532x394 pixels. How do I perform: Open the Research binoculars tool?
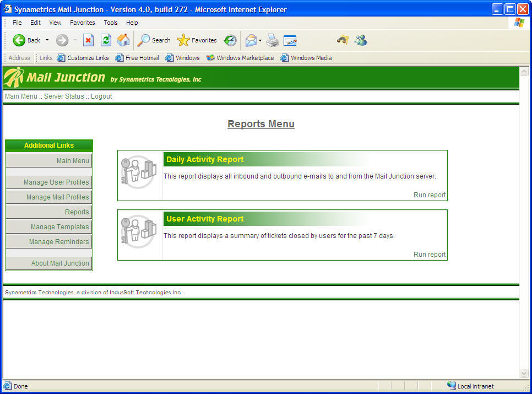tap(342, 40)
